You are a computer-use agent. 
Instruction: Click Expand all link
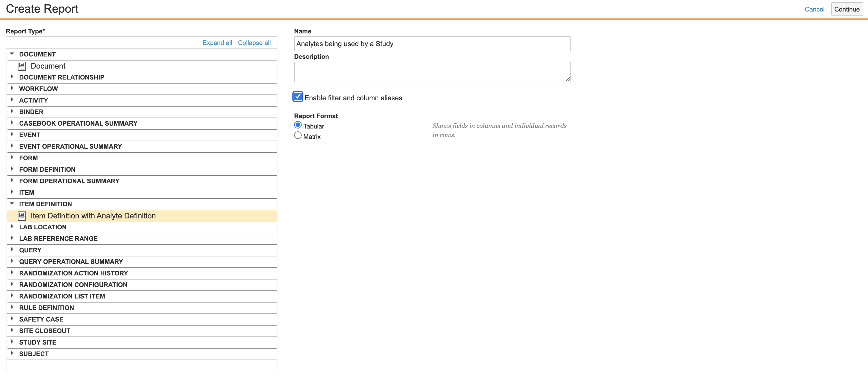pos(217,43)
